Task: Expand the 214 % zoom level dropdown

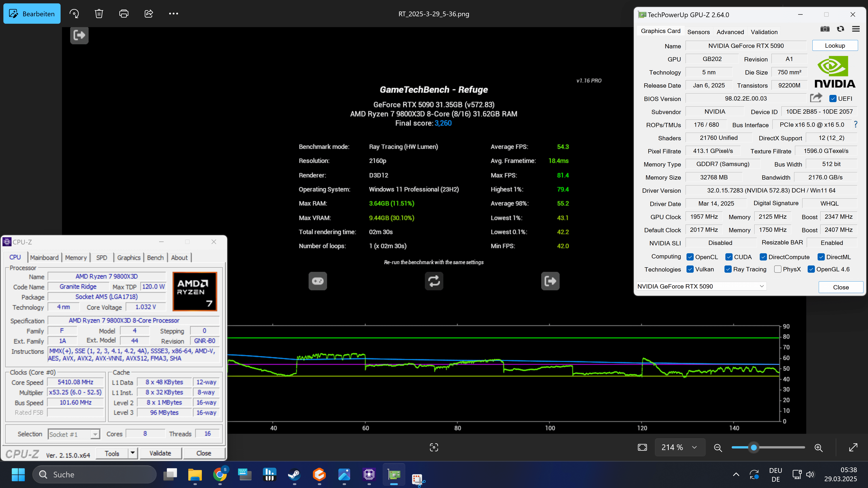Action: (694, 447)
